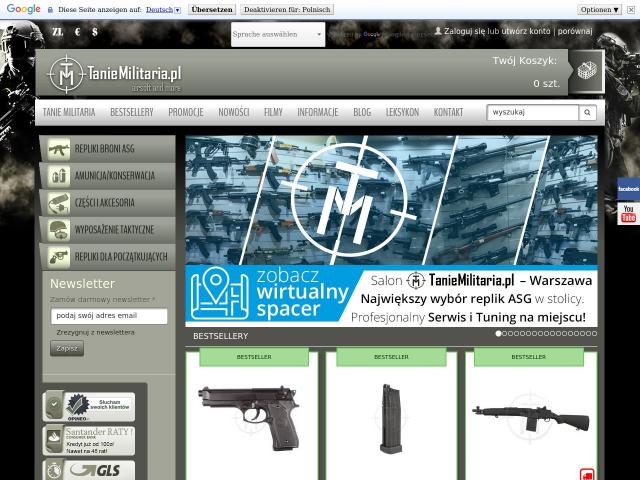
Task: Click the Newsletter heading
Action: [82, 284]
